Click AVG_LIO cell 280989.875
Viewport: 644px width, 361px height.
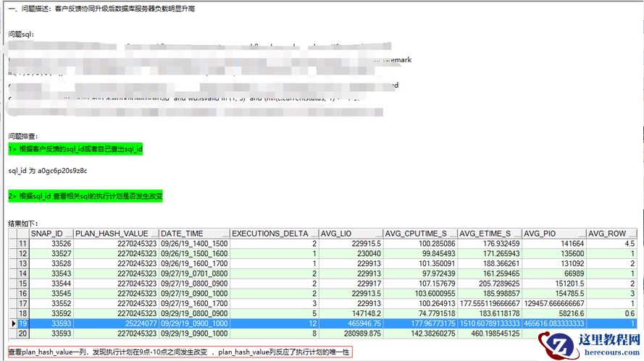[351, 334]
